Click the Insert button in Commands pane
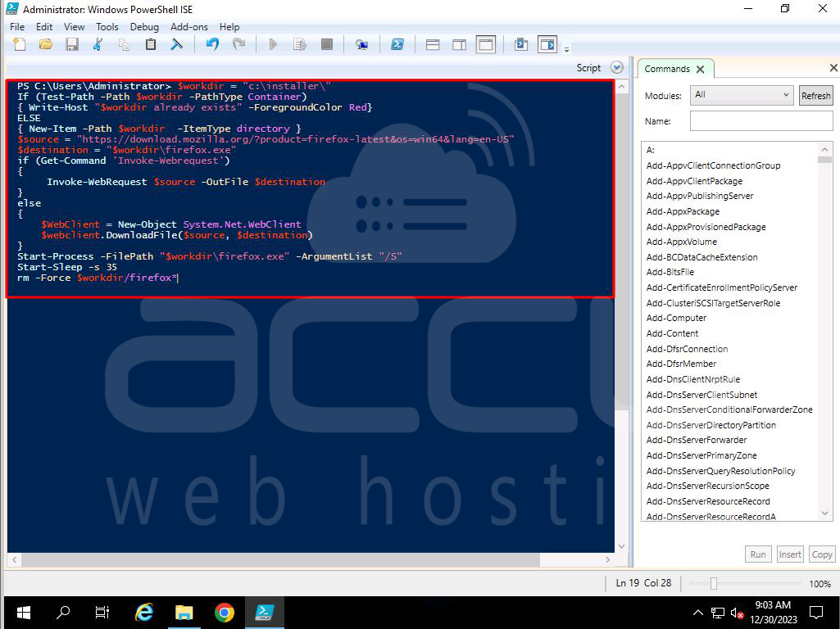 click(x=790, y=554)
